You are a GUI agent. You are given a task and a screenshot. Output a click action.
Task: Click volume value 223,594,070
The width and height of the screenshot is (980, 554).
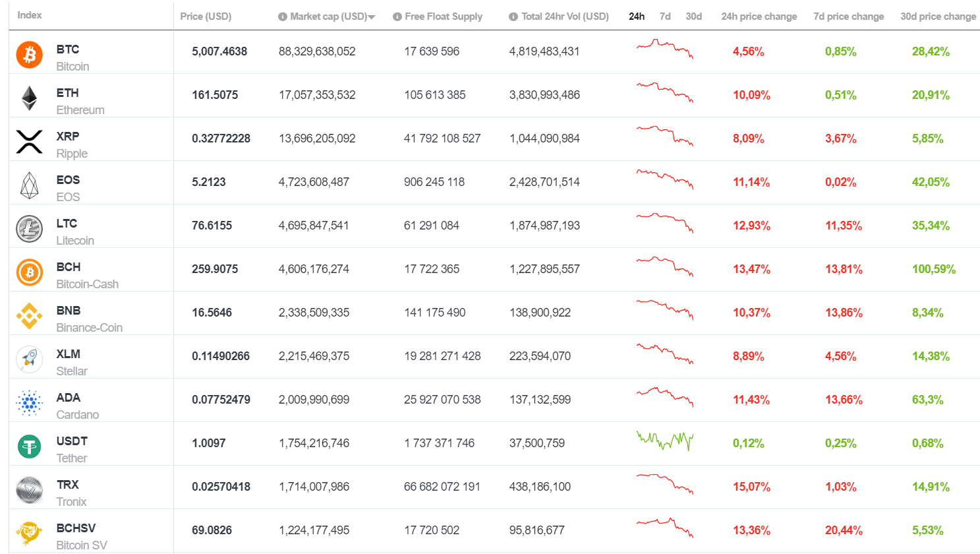coord(540,356)
